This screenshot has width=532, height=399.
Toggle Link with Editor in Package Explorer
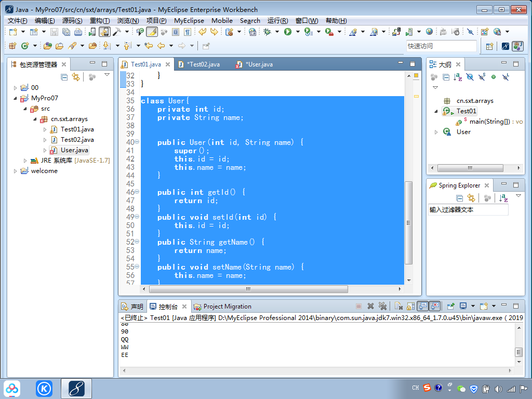(x=76, y=77)
